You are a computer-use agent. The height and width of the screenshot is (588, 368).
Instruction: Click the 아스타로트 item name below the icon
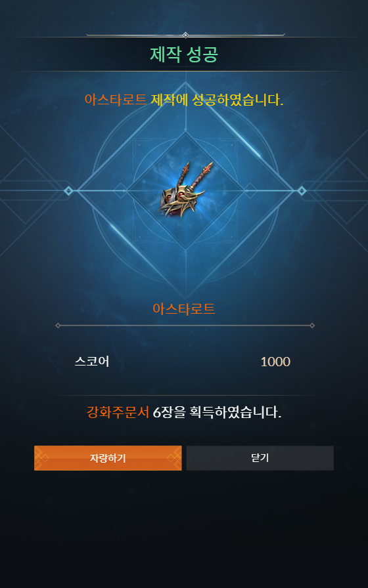[x=183, y=309]
